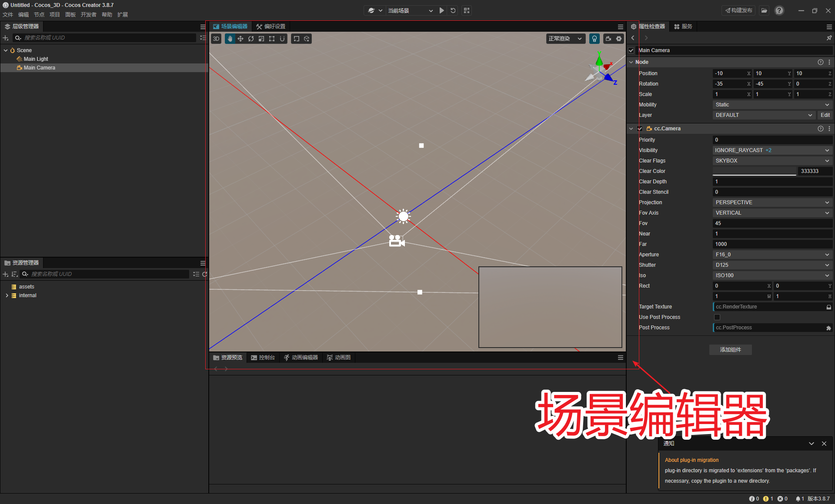Click the Layer Edit button
Screen dimensions: 835x504
[x=825, y=115]
